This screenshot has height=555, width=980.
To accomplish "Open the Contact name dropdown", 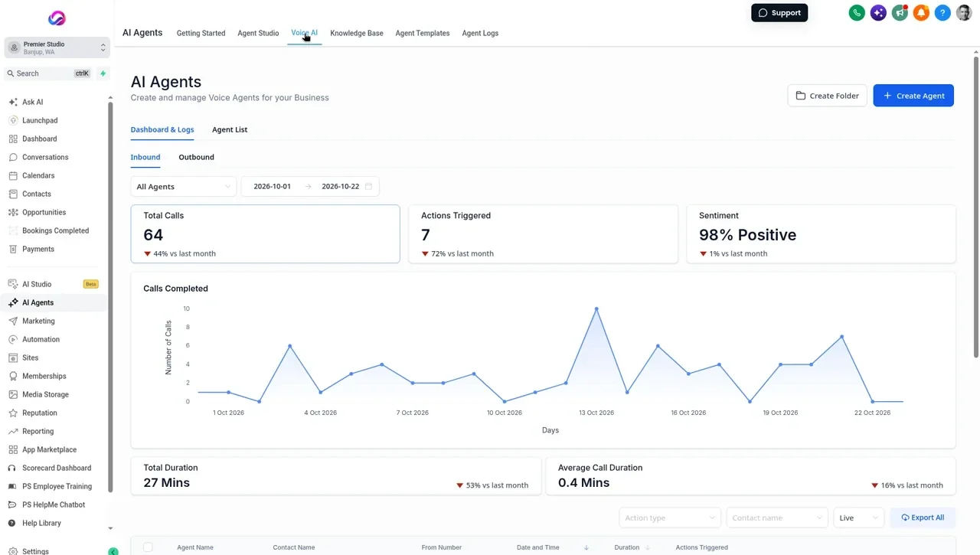I will pyautogui.click(x=777, y=517).
